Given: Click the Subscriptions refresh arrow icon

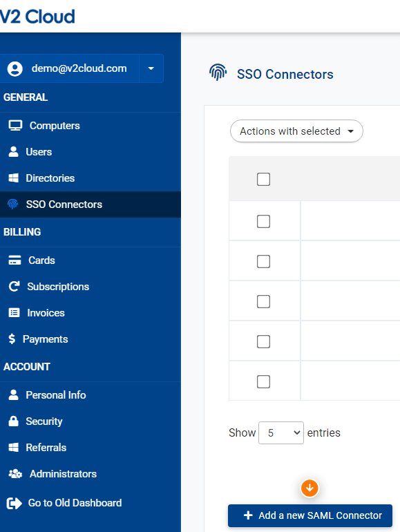Looking at the screenshot, I should click(x=15, y=286).
